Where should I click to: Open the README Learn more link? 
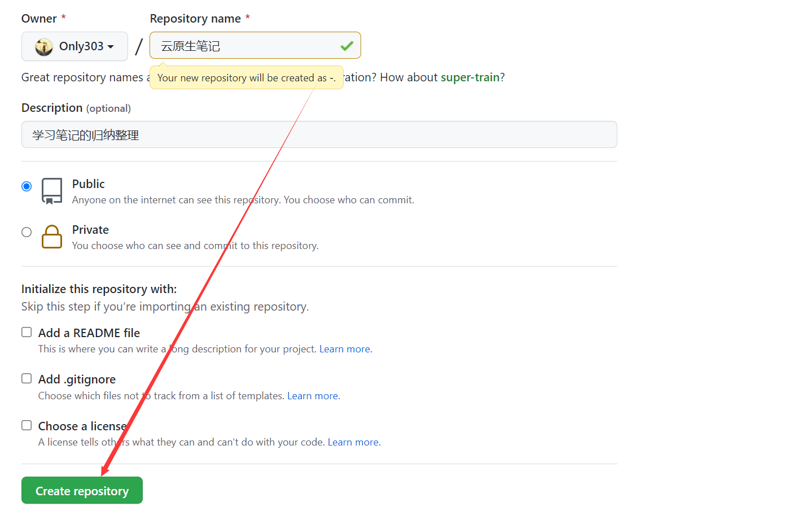(345, 349)
